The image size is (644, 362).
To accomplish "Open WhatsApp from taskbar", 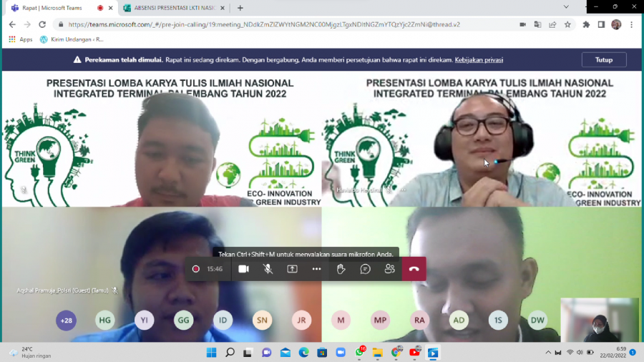I will pyautogui.click(x=359, y=353).
